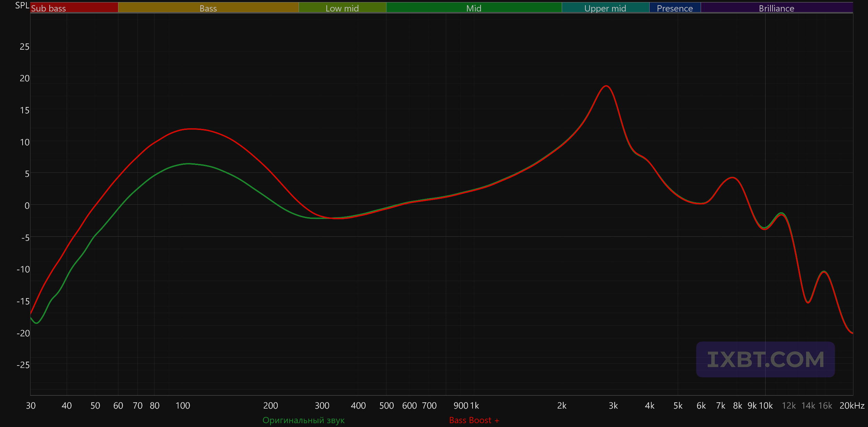
Task: Click the Presence band header
Action: pos(675,8)
